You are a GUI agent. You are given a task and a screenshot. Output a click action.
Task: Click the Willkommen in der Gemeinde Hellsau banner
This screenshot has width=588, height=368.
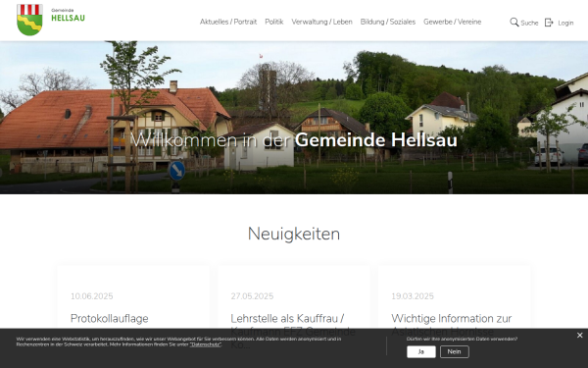[x=294, y=140]
